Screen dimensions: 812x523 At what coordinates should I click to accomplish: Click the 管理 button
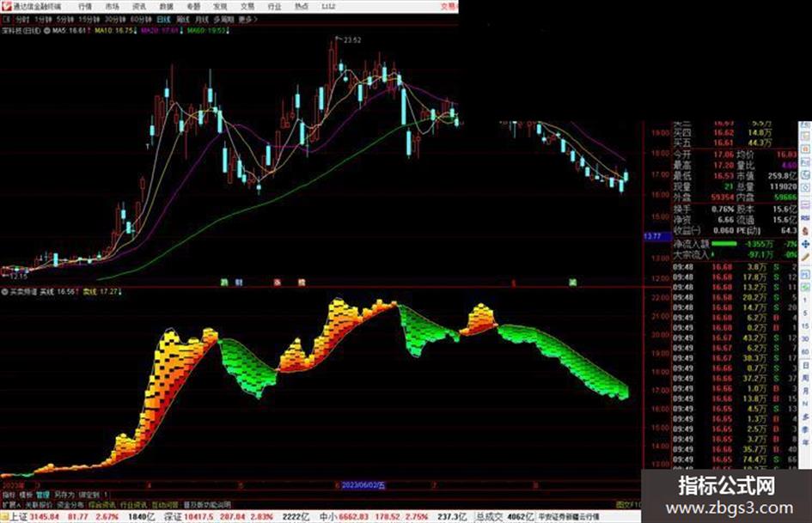click(43, 495)
